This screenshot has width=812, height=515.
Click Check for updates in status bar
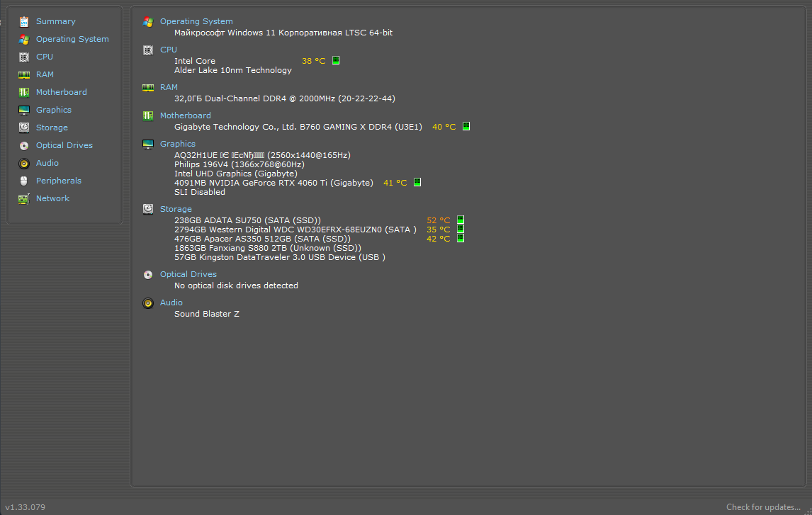coord(763,507)
